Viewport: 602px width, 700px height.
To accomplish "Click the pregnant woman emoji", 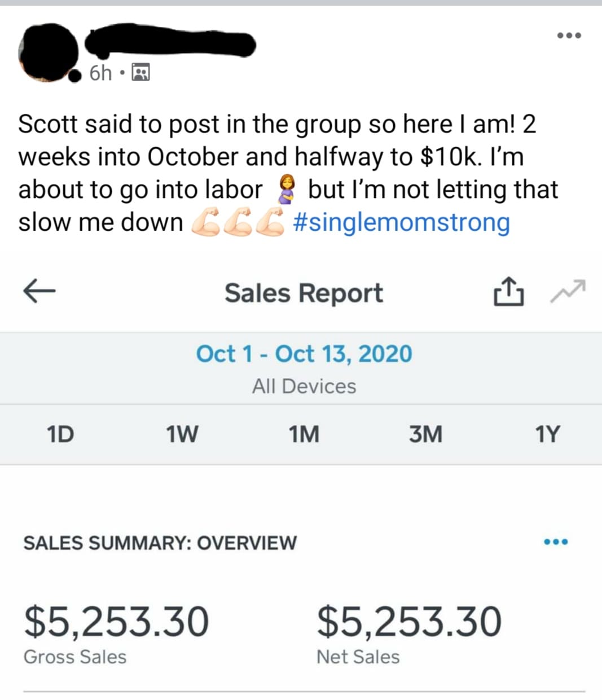I will tap(286, 190).
